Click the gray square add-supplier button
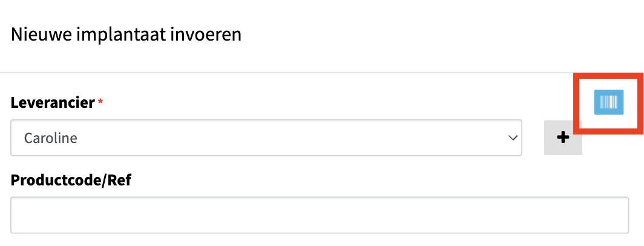Viewport: 644px width, 246px height. pos(563,138)
